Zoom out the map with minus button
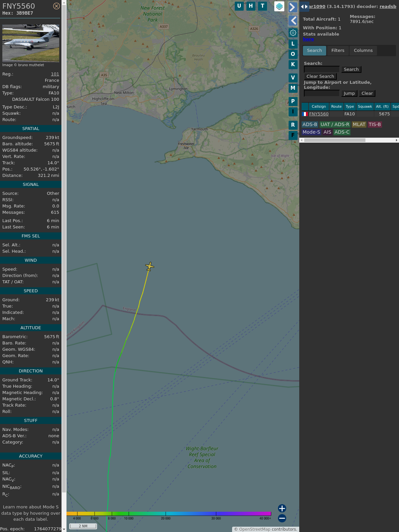Image resolution: width=399 pixels, height=532 pixels. [282, 518]
